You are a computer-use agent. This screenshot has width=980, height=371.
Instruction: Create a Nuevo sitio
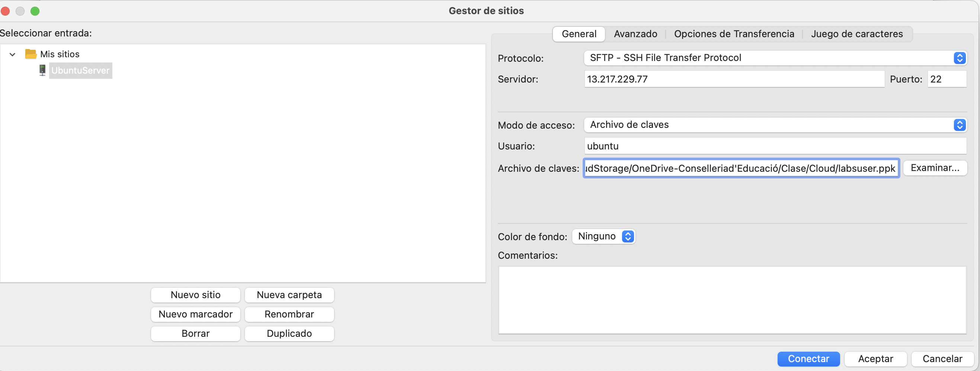195,294
